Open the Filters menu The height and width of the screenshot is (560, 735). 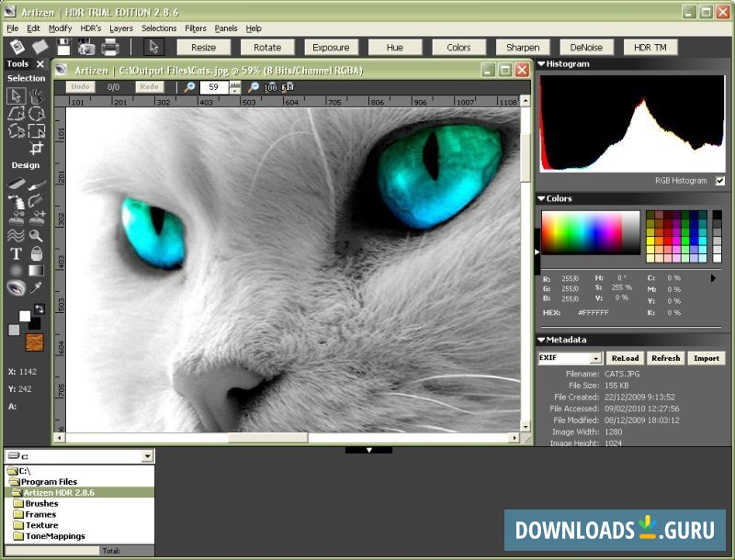pyautogui.click(x=196, y=28)
